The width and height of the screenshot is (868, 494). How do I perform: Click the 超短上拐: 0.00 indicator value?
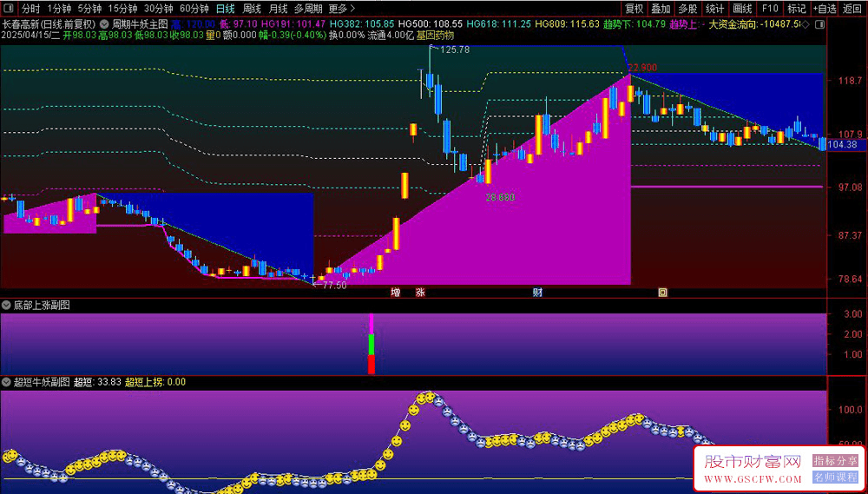point(155,382)
